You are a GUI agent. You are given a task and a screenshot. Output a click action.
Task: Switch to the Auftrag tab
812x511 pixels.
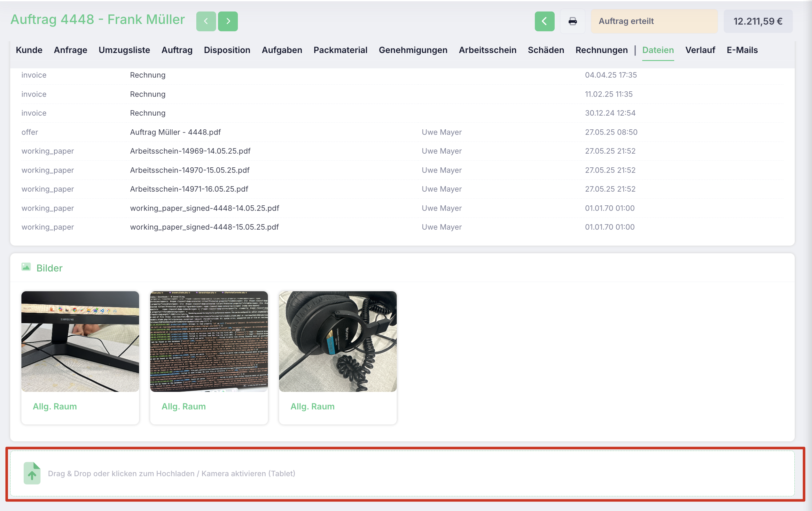pyautogui.click(x=177, y=50)
